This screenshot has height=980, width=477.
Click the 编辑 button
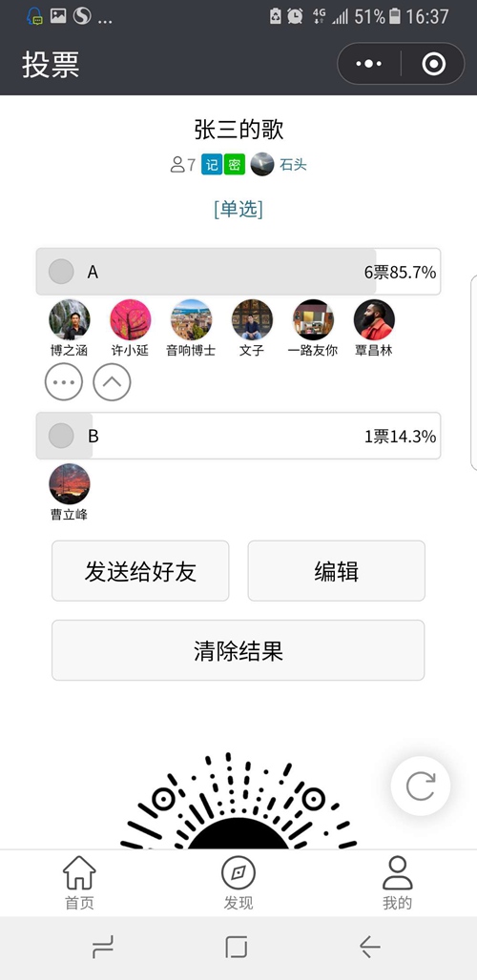tap(337, 571)
